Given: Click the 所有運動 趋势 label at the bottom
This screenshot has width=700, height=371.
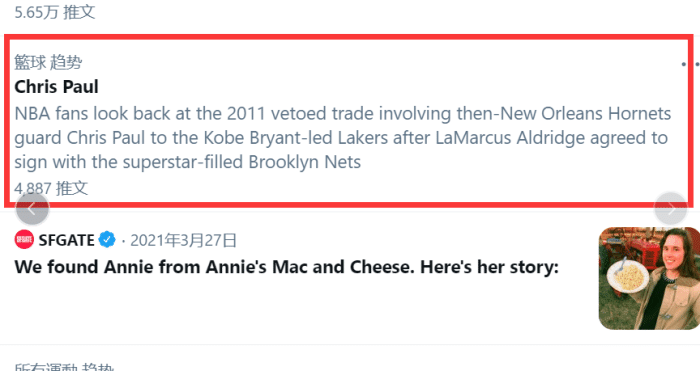Looking at the screenshot, I should click(64, 367).
